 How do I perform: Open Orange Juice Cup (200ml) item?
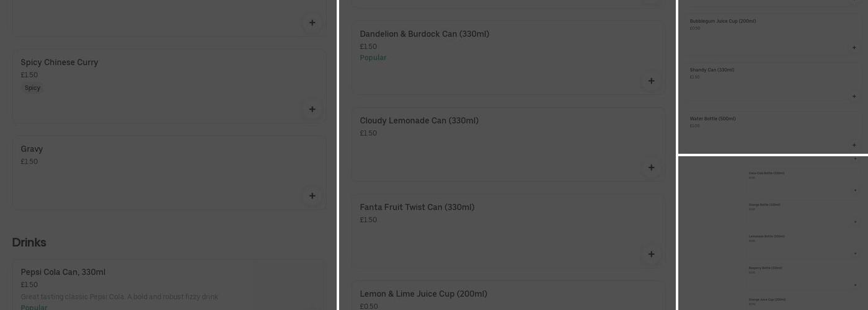tap(767, 299)
